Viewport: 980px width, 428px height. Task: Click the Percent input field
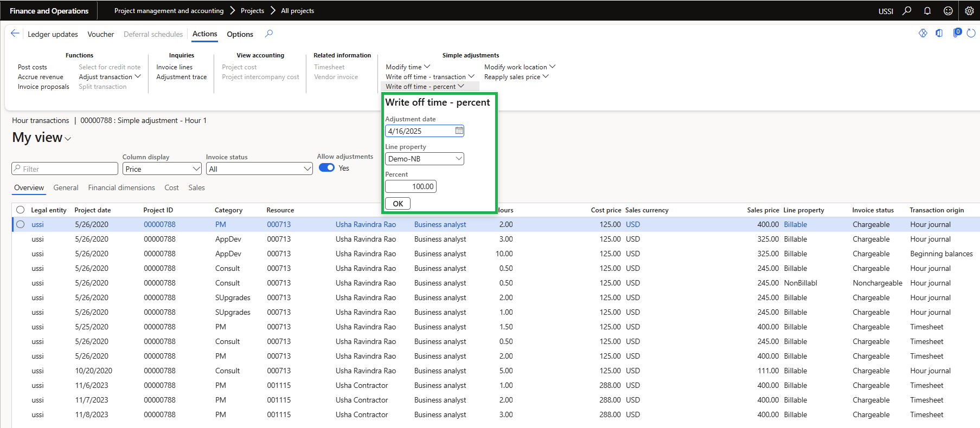point(411,186)
